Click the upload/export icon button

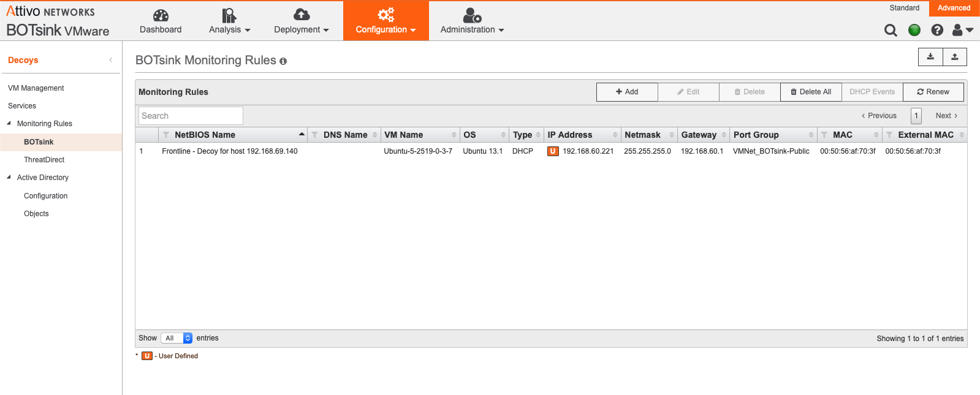(x=955, y=57)
